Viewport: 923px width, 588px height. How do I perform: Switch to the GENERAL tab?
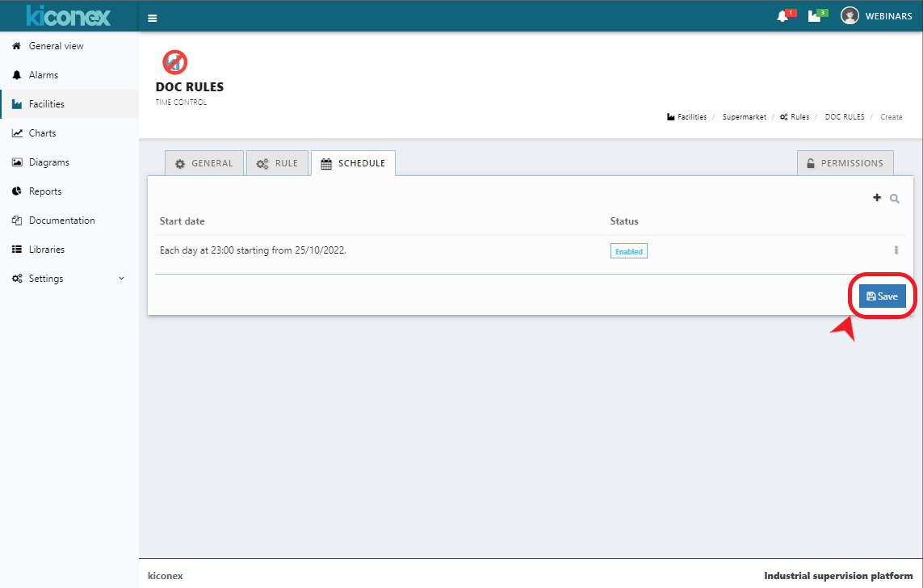[203, 163]
